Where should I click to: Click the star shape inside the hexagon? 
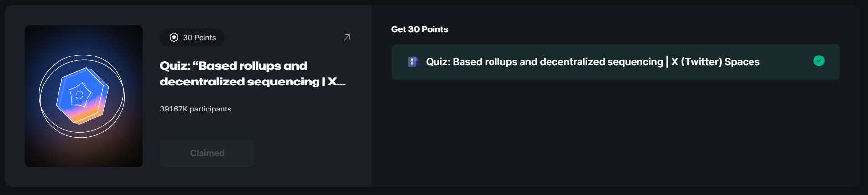point(80,94)
